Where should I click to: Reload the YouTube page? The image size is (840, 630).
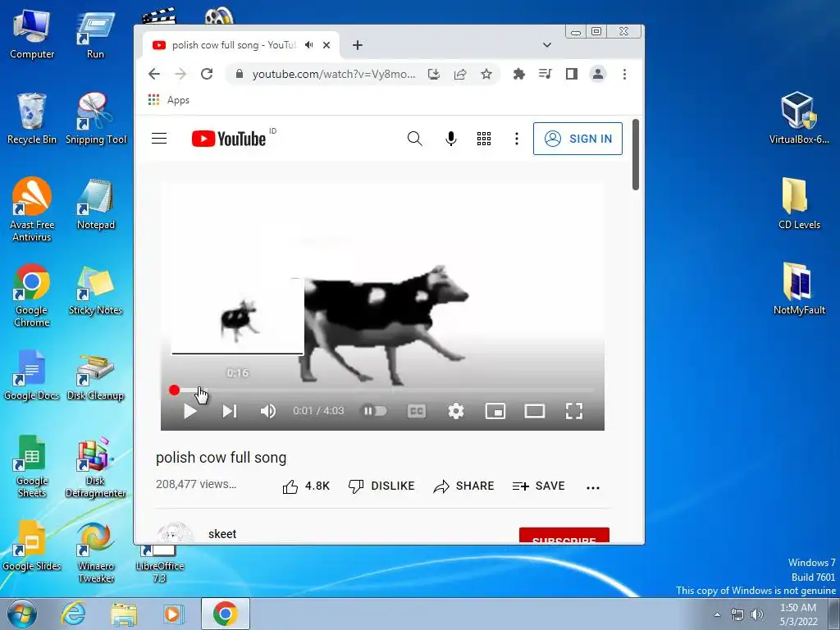click(207, 74)
